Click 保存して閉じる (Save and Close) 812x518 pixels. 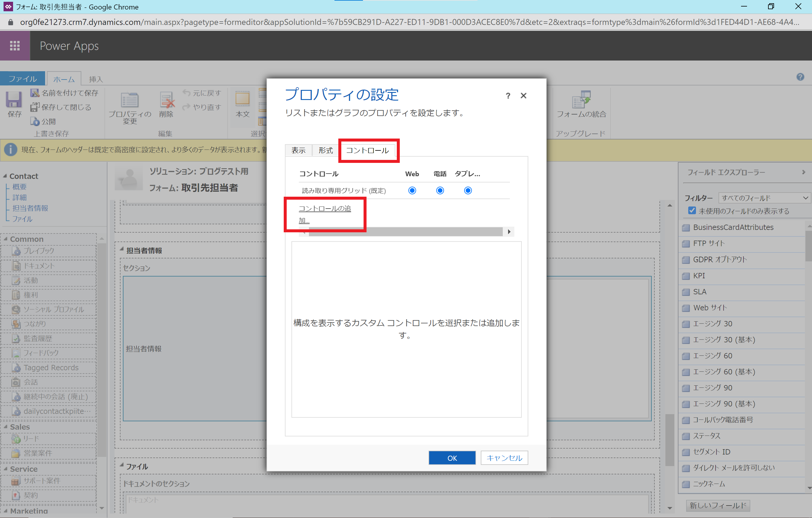tap(61, 107)
